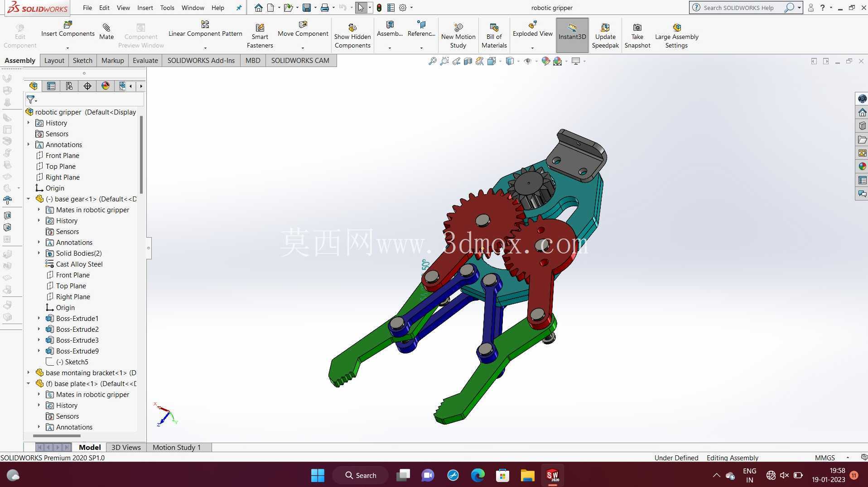Image resolution: width=868 pixels, height=487 pixels.
Task: Click the MMGS unit system status
Action: point(825,458)
